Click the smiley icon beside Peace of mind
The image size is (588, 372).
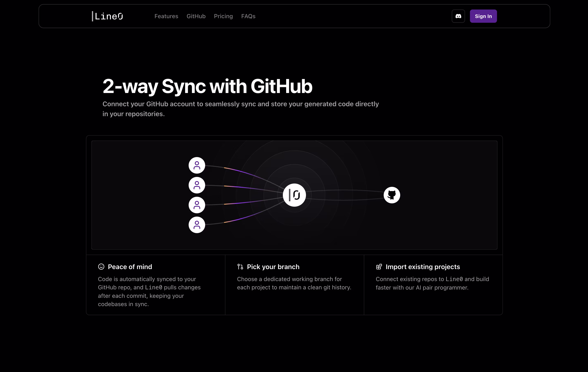tap(101, 266)
